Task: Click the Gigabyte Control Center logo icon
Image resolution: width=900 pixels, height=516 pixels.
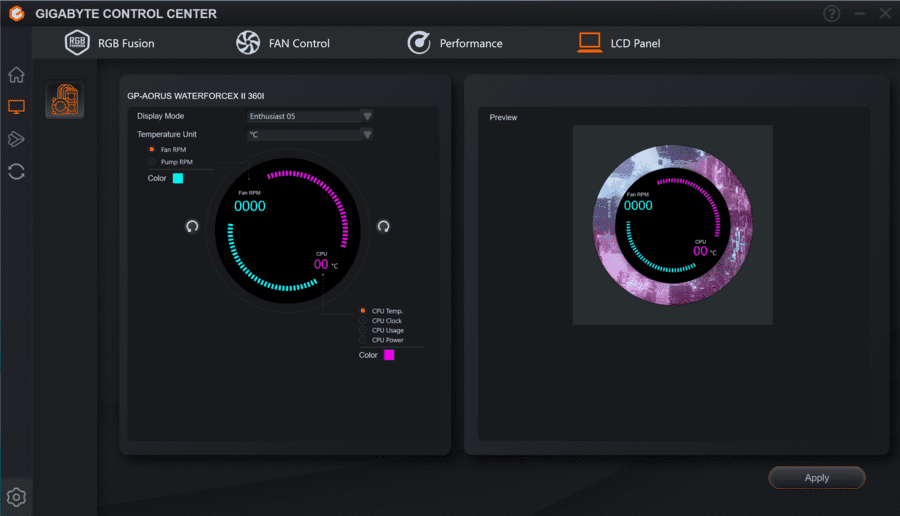Action: (x=17, y=13)
